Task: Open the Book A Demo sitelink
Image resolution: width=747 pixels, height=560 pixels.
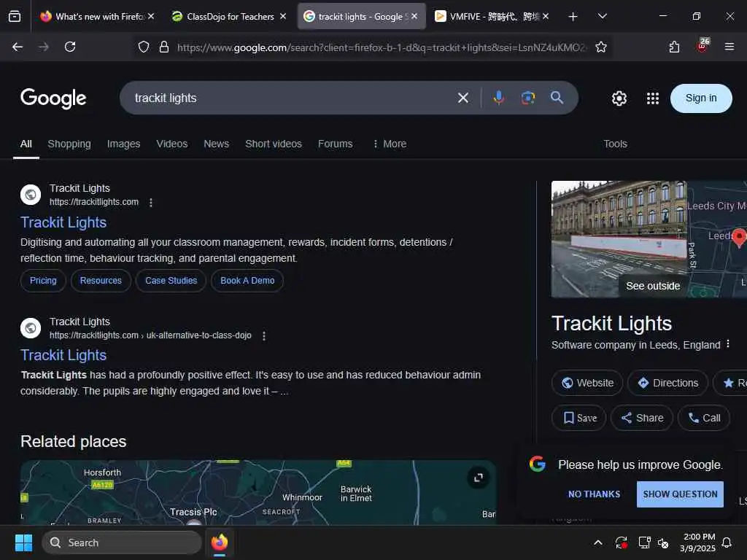Action: [x=247, y=281]
